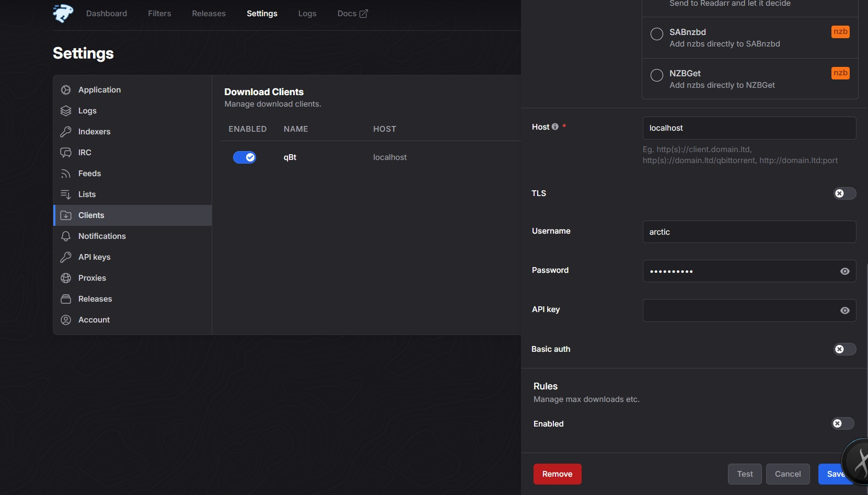Image resolution: width=868 pixels, height=495 pixels.
Task: Click the Indexers key icon
Action: coord(66,132)
